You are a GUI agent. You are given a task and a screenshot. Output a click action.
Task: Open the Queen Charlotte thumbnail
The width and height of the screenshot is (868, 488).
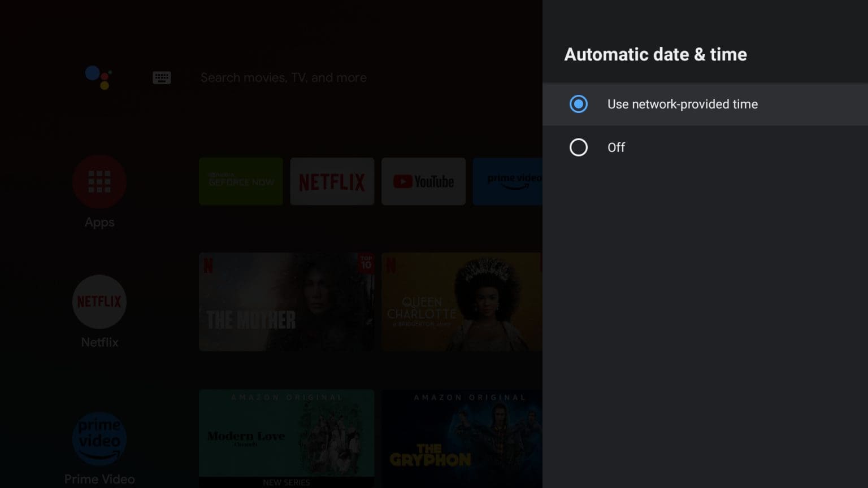coord(461,302)
